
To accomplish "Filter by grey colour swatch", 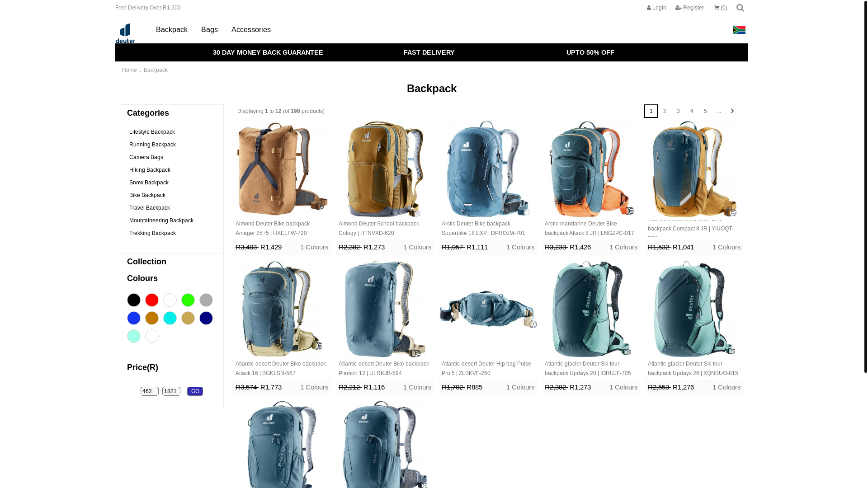I will coord(206,300).
